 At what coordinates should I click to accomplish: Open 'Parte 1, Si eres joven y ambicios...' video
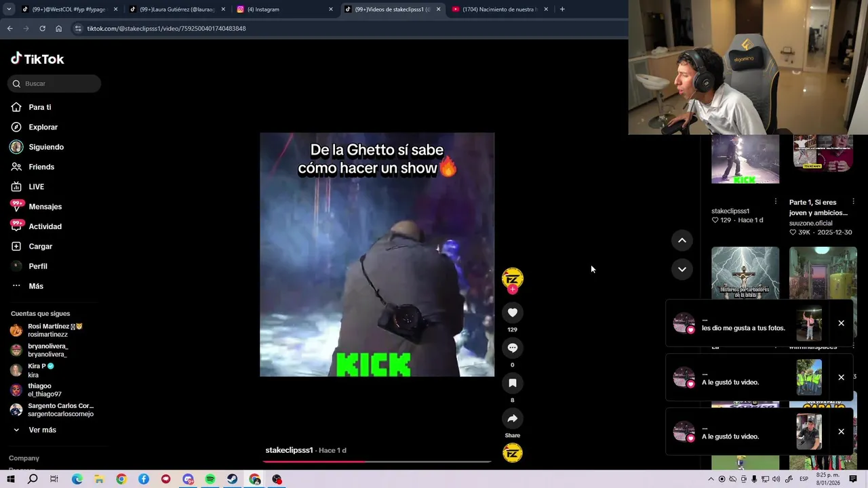(818, 207)
